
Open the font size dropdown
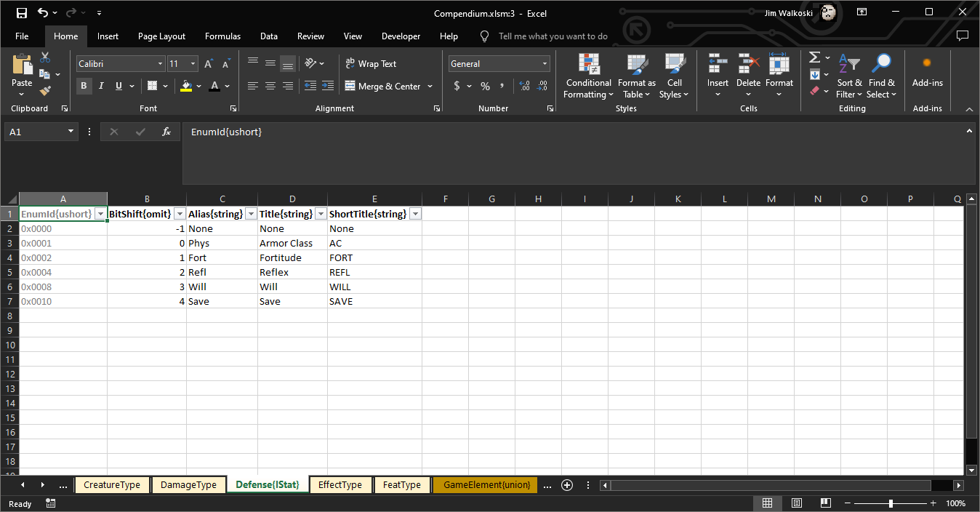coord(193,64)
